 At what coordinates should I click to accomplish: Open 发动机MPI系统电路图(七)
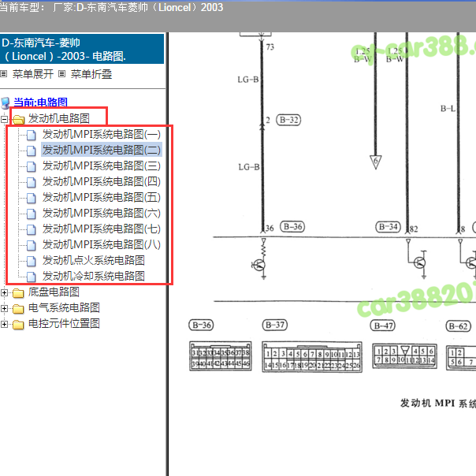[102, 229]
